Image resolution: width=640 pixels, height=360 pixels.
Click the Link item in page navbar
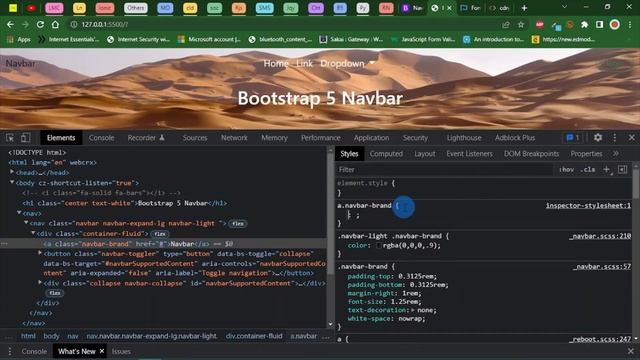click(x=304, y=64)
